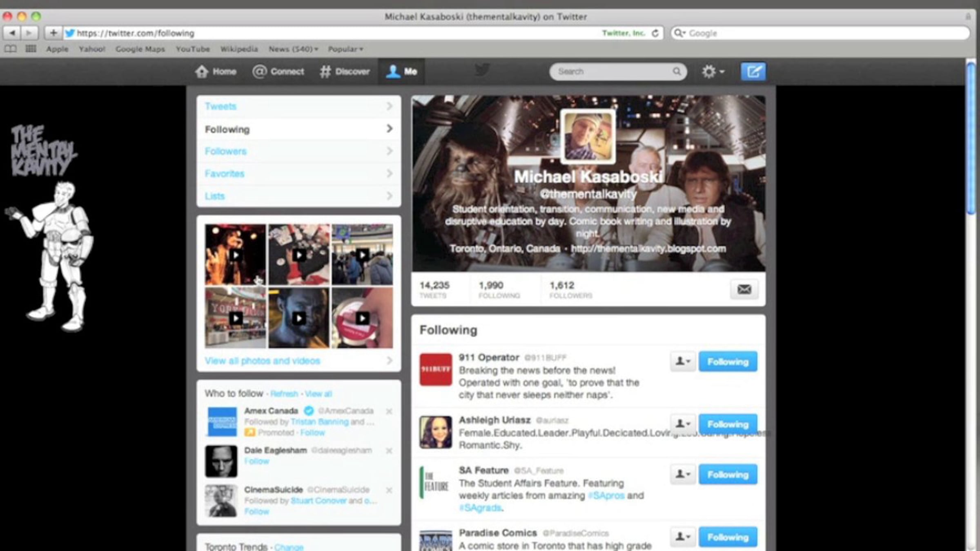This screenshot has height=551, width=980.
Task: Open the user actions dropdown for 911 Operator
Action: click(682, 362)
